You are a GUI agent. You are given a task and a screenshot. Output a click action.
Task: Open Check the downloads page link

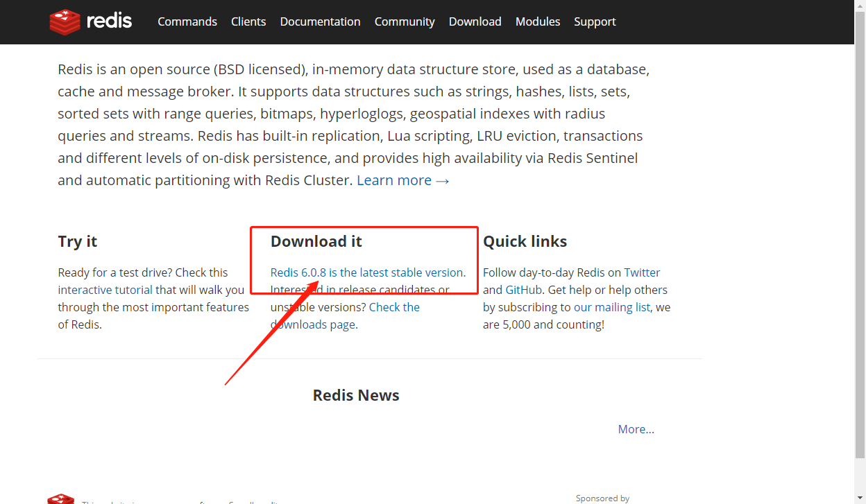(345, 315)
